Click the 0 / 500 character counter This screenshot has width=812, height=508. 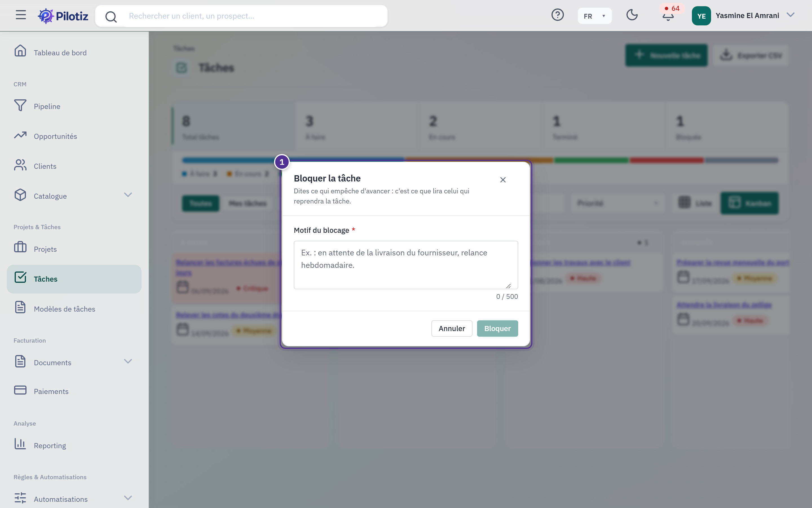tap(507, 297)
